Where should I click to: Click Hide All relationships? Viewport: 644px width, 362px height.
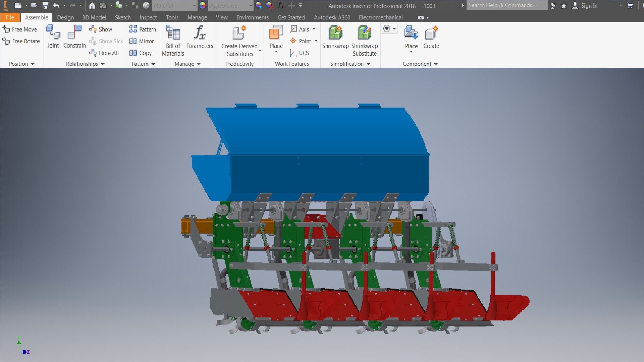[x=104, y=53]
